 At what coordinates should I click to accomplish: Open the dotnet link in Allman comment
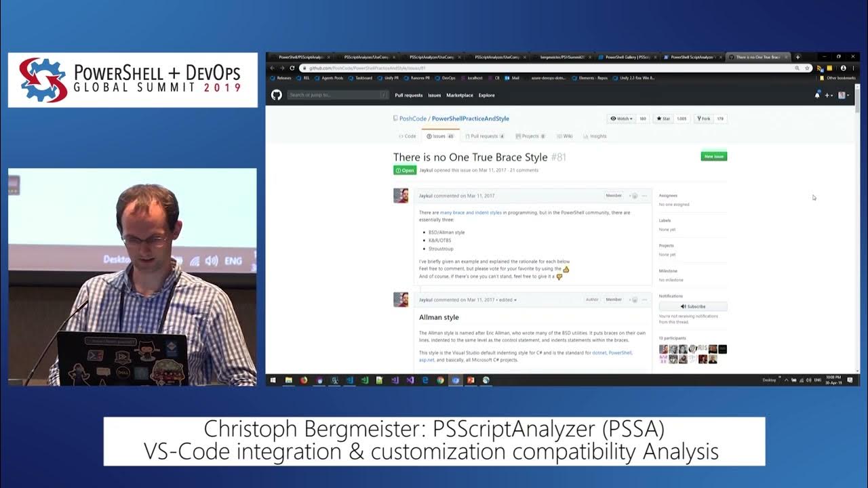click(599, 353)
